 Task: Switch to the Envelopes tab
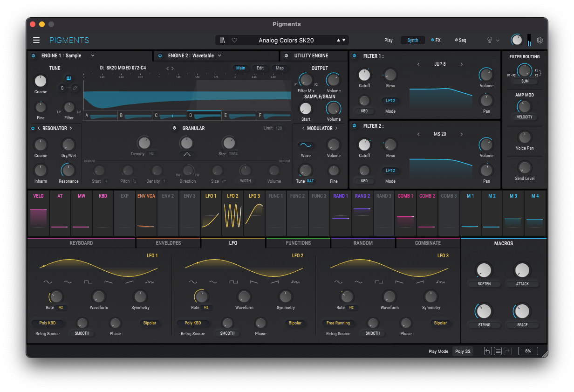[x=168, y=243]
